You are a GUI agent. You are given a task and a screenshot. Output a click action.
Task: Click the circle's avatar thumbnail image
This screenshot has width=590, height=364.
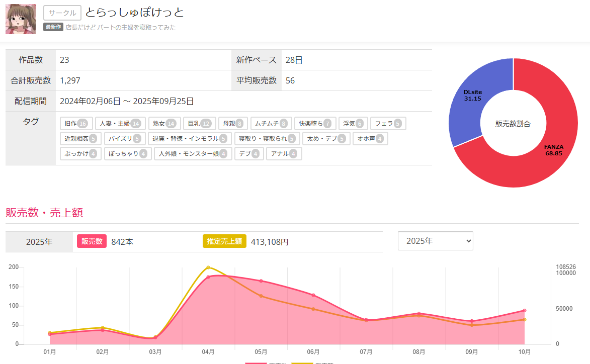pos(21,19)
